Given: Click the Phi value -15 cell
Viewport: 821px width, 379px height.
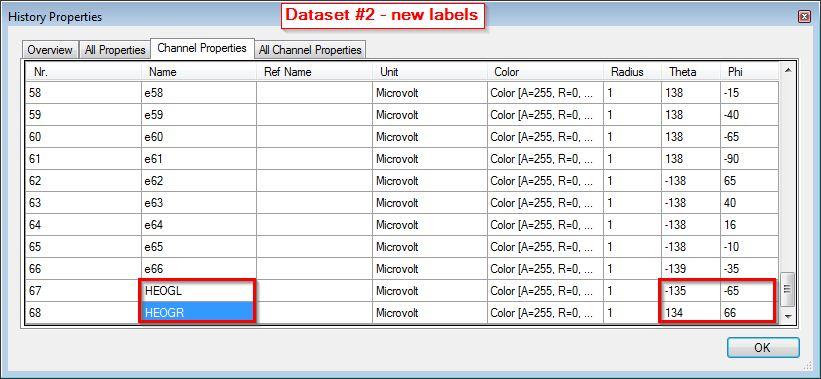Looking at the screenshot, I should click(750, 93).
